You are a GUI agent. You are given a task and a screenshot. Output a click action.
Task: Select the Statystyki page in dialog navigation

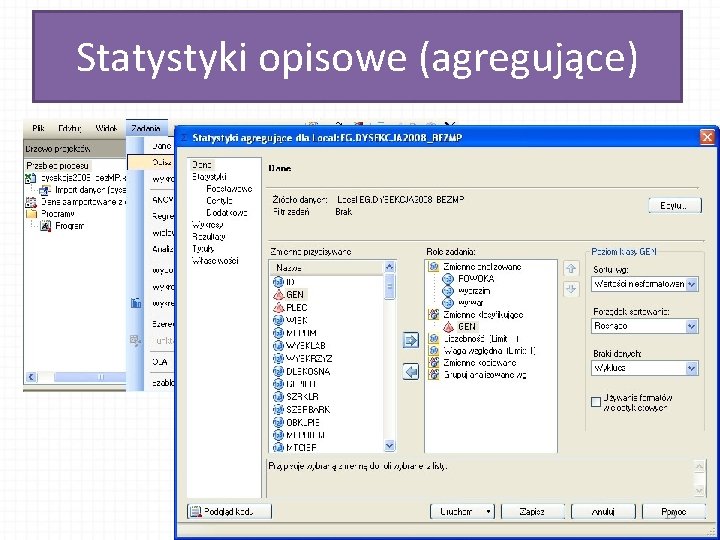[209, 176]
